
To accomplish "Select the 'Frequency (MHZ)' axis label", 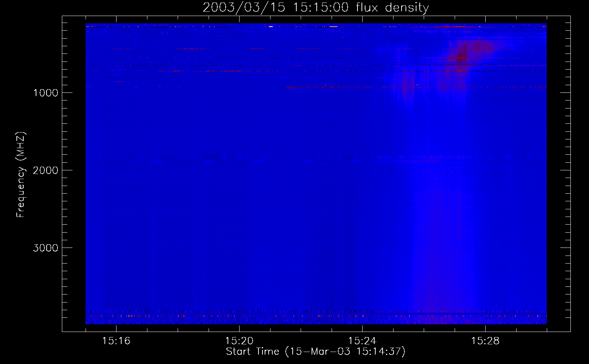I will point(21,175).
